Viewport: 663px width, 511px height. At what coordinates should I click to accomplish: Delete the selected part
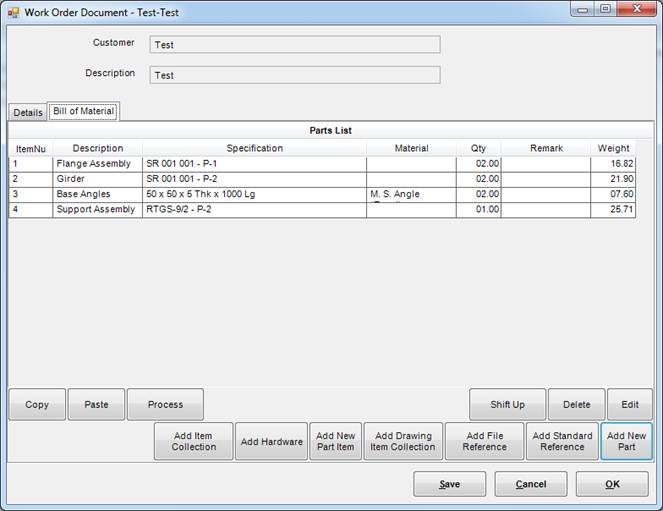point(576,405)
